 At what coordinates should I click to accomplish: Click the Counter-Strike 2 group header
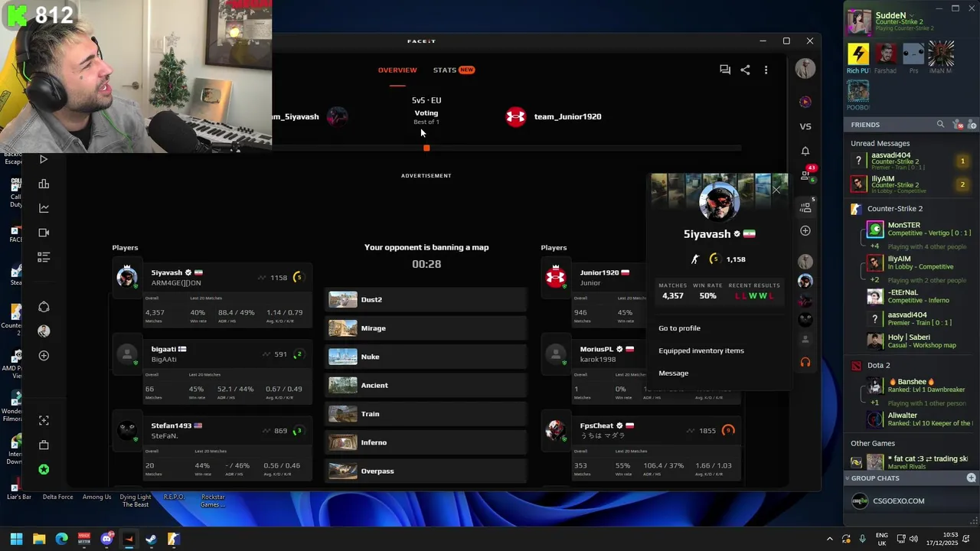tap(894, 208)
